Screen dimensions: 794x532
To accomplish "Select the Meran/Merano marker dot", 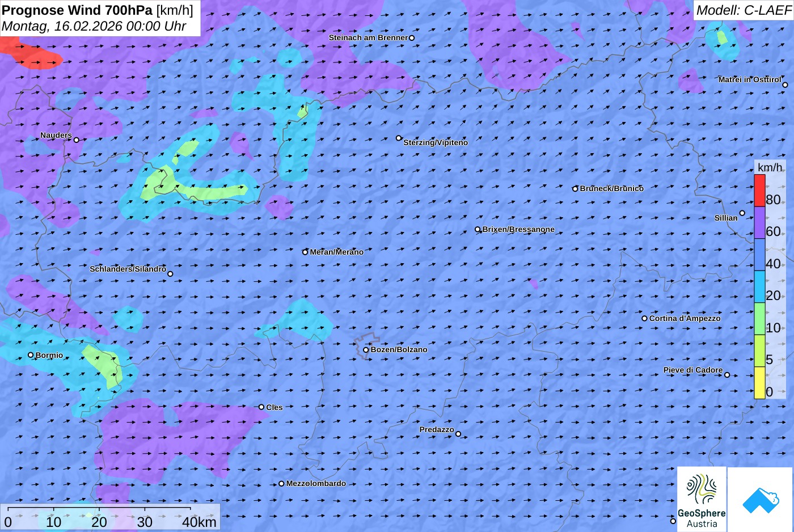I will [305, 252].
